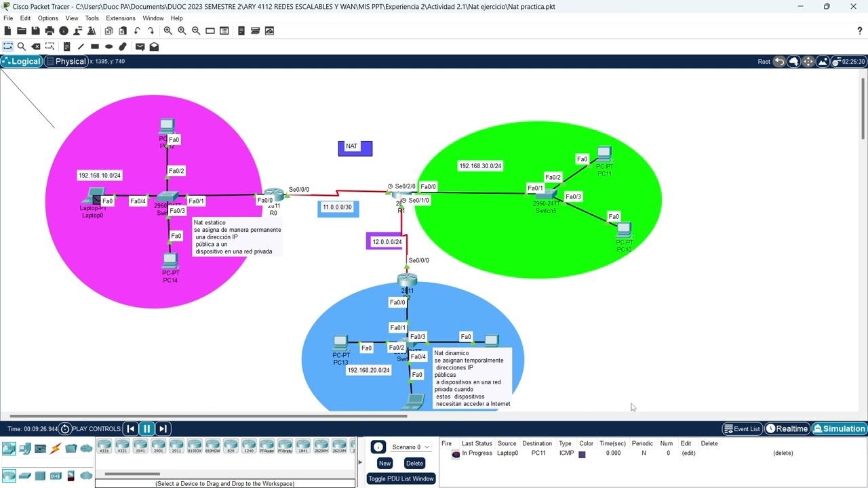This screenshot has height=488, width=868.
Task: Pick the Place Note tool
Action: (66, 47)
